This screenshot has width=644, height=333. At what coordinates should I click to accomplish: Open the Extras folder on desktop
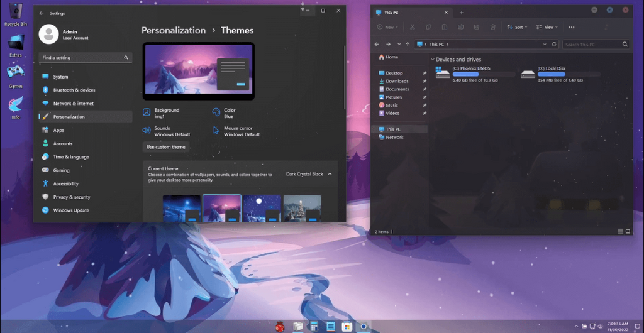[x=16, y=45]
